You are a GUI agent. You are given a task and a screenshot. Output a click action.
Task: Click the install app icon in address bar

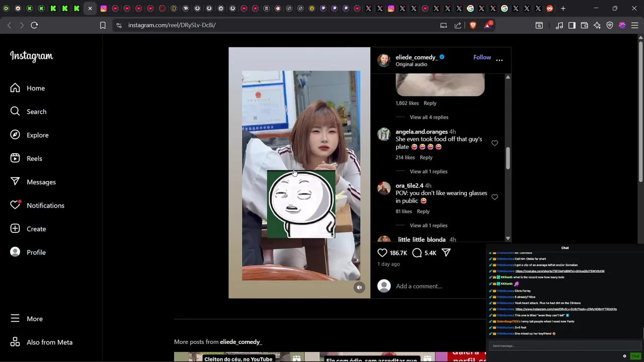click(x=443, y=25)
